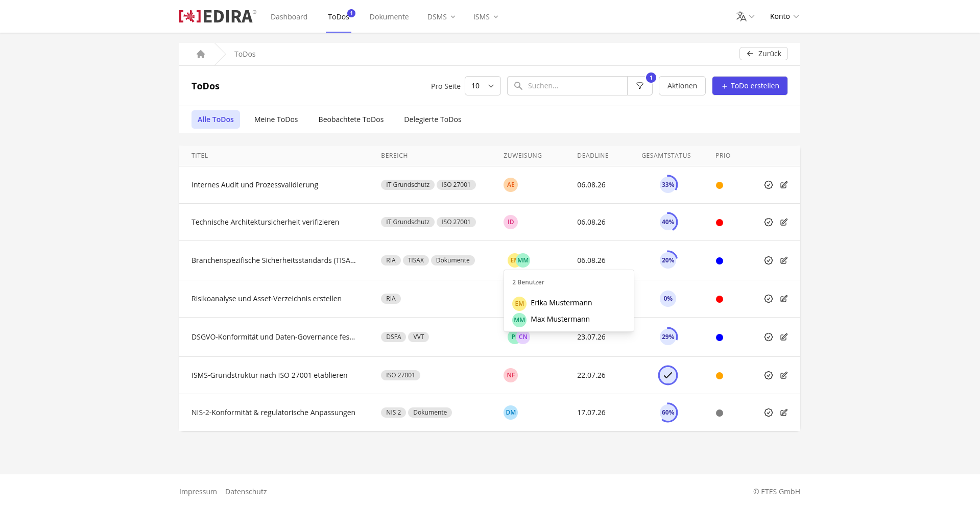This screenshot has width=980, height=507.
Task: Open the Dokumente navigation item
Action: point(389,17)
